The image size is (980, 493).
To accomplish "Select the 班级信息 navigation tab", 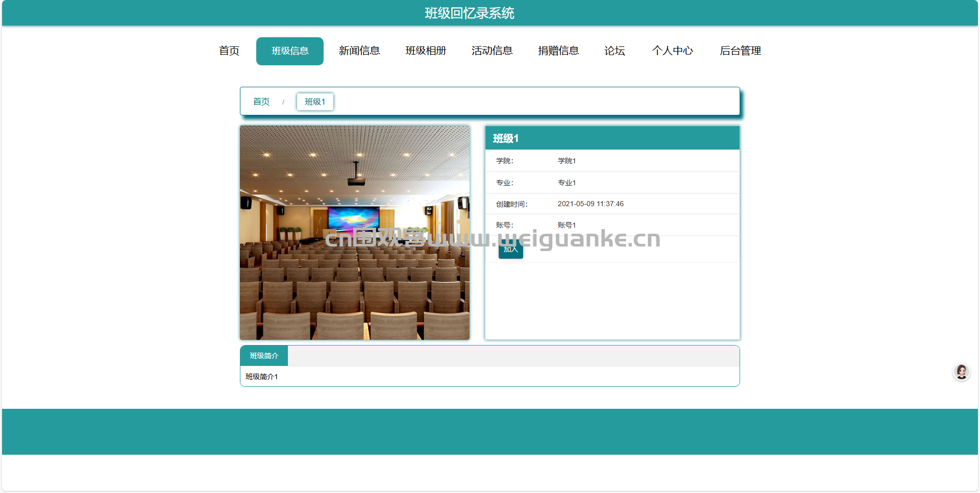I will coord(290,51).
